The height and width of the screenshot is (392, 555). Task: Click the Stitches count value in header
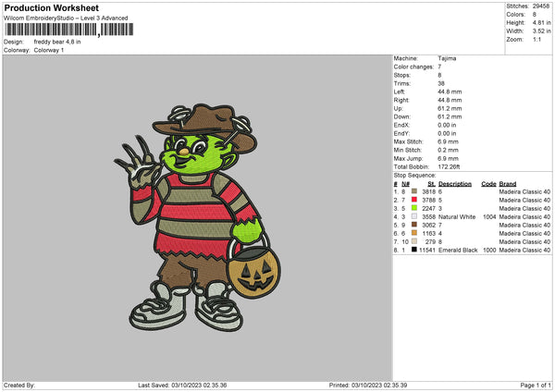[x=542, y=5]
